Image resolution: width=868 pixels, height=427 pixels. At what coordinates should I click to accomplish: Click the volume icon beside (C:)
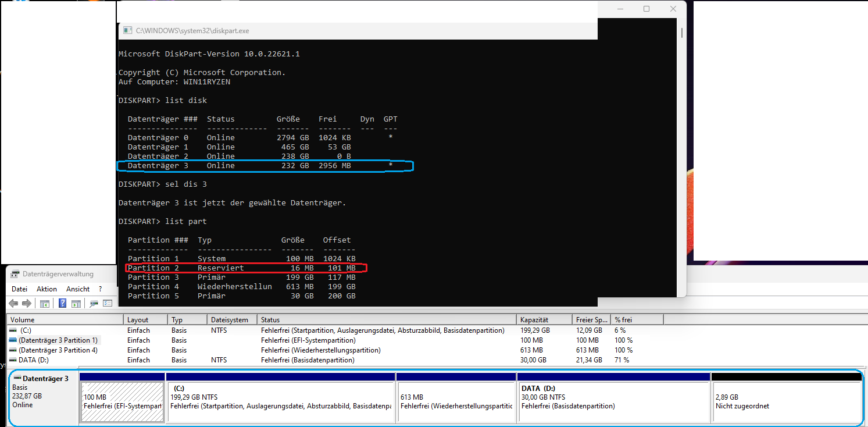click(x=13, y=330)
